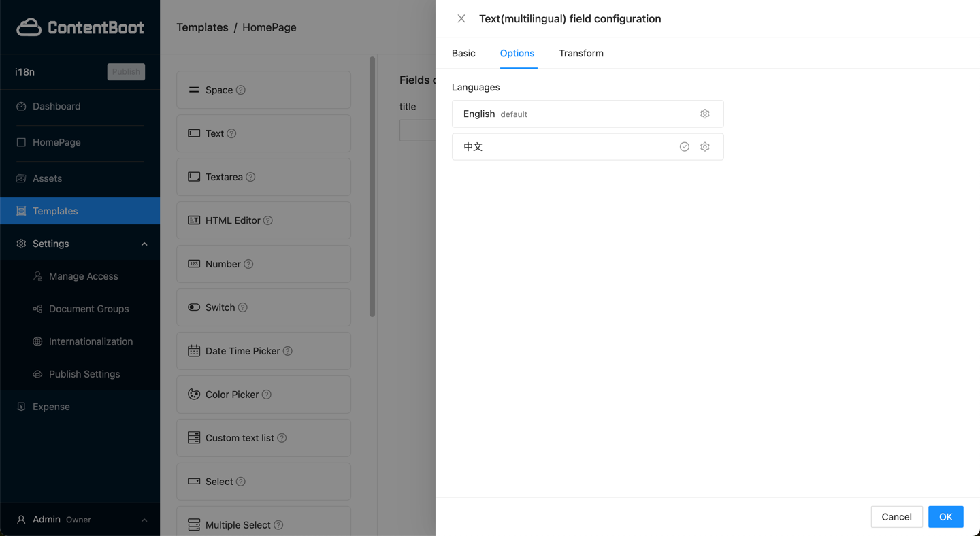Open Publish Settings page
Image resolution: width=980 pixels, height=536 pixels.
pos(80,374)
